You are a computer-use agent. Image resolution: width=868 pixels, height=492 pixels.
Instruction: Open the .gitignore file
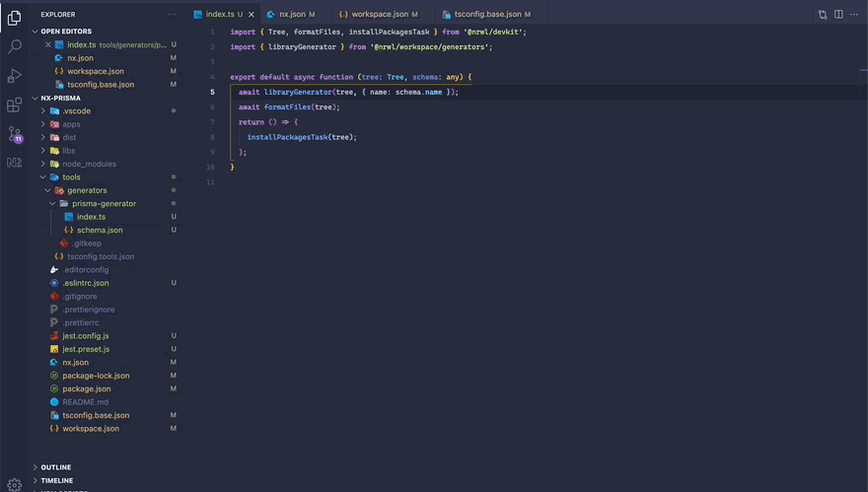[x=80, y=296]
